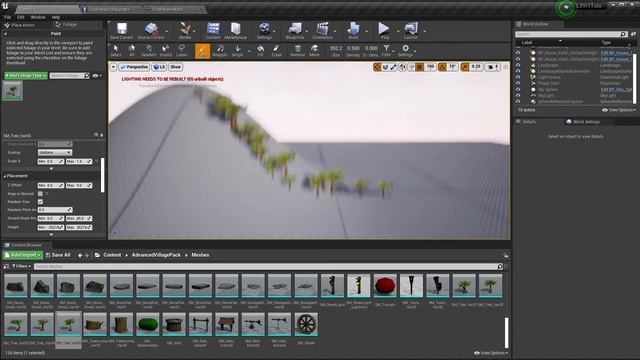640x360 pixels.
Task: Toggle visibility of the Player Start actor
Action: pyautogui.click(x=518, y=83)
